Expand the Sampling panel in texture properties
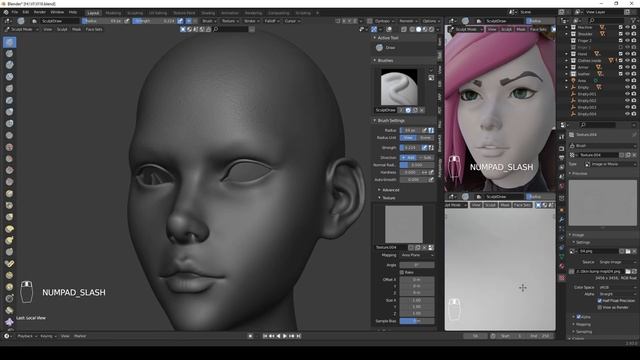The width and height of the screenshot is (640, 360). [584, 332]
